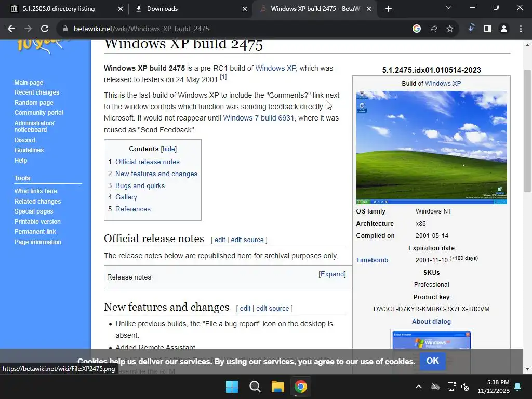532x399 pixels.
Task: Open the Windows Start menu
Action: [x=232, y=387]
